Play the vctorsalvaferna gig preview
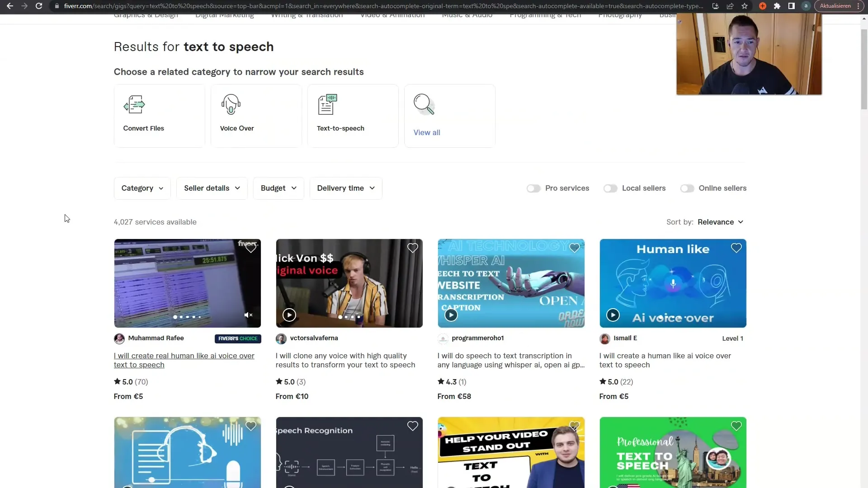The width and height of the screenshot is (868, 488). tap(288, 314)
